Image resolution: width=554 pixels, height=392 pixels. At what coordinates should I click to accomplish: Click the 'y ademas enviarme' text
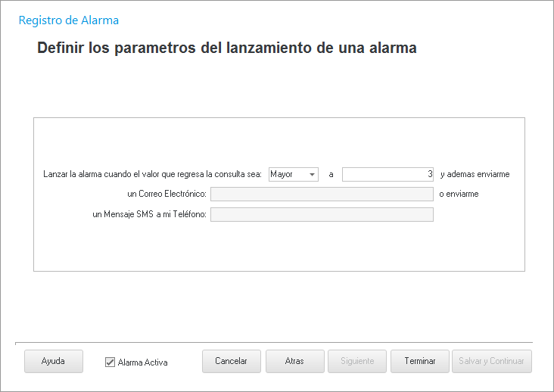475,174
